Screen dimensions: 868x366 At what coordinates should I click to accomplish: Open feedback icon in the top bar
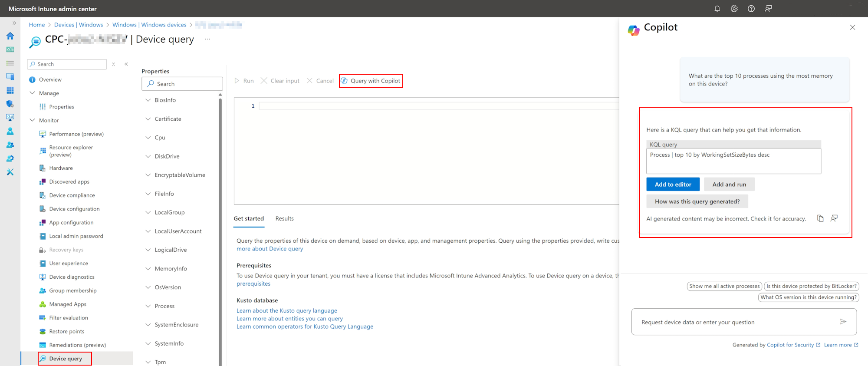pos(768,9)
